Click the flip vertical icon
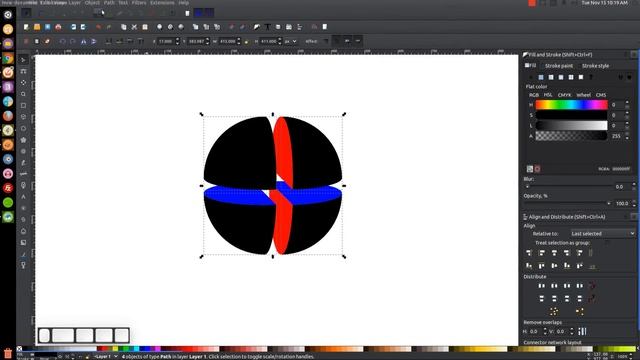Screen dimensions: 640x360 (x=93, y=41)
